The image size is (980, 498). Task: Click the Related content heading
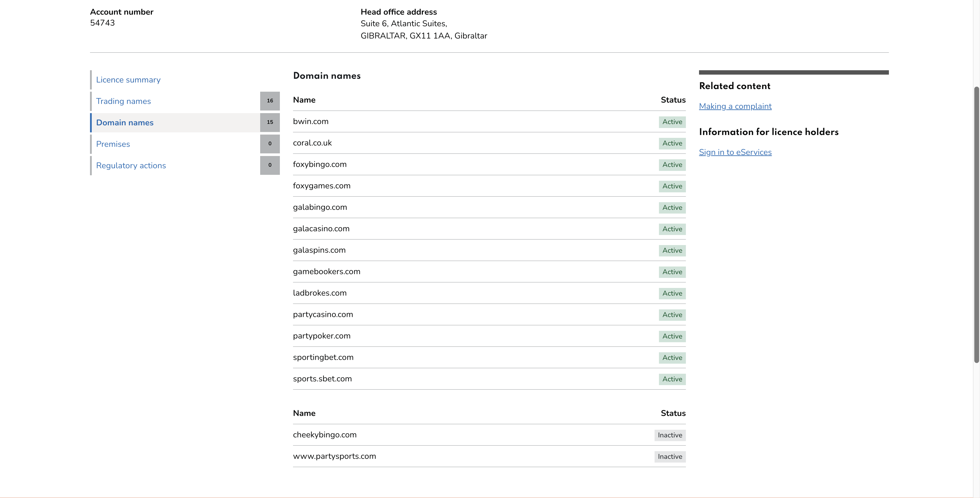tap(735, 86)
